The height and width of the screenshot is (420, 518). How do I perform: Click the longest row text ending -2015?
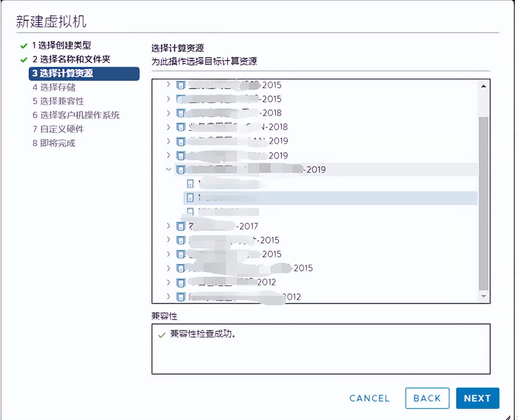[250, 268]
